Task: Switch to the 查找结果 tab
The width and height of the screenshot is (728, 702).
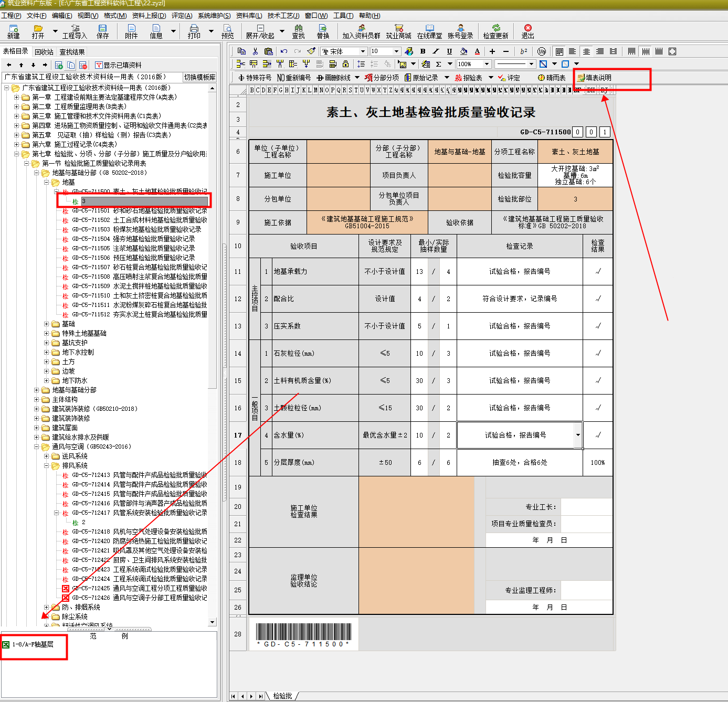Action: coord(72,52)
